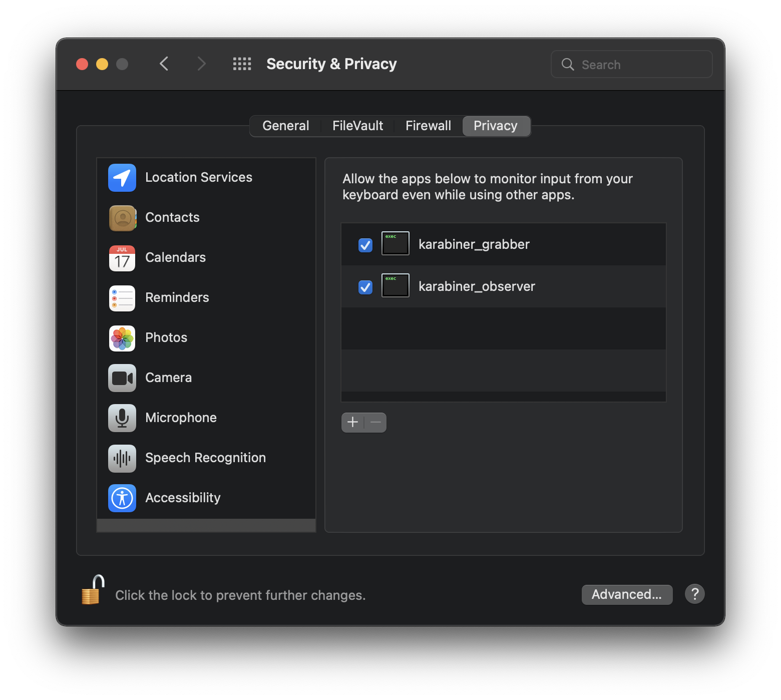The height and width of the screenshot is (700, 781).
Task: Open Contacts privacy category icon
Action: coord(122,218)
